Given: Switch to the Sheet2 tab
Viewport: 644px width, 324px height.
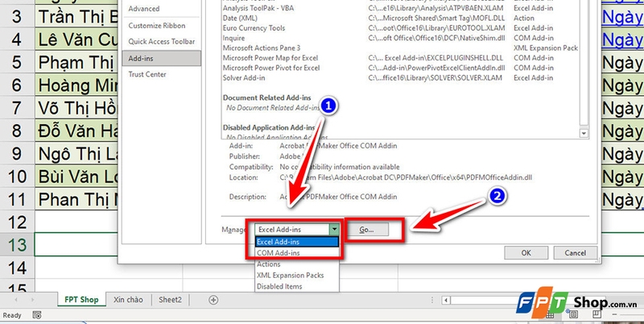Looking at the screenshot, I should coord(170,300).
